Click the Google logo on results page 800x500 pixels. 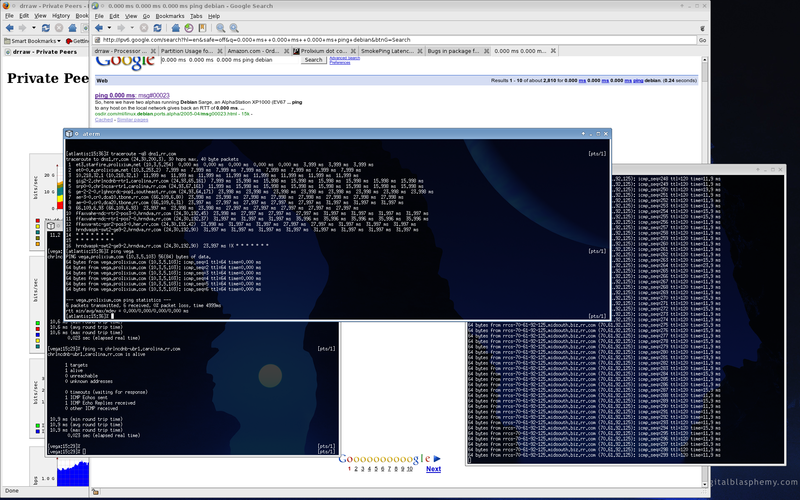126,62
